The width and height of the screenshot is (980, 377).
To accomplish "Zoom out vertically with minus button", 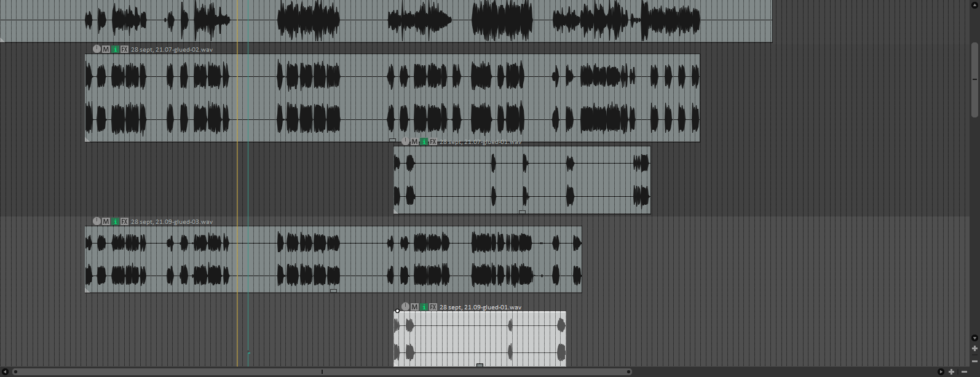I will pos(974,361).
